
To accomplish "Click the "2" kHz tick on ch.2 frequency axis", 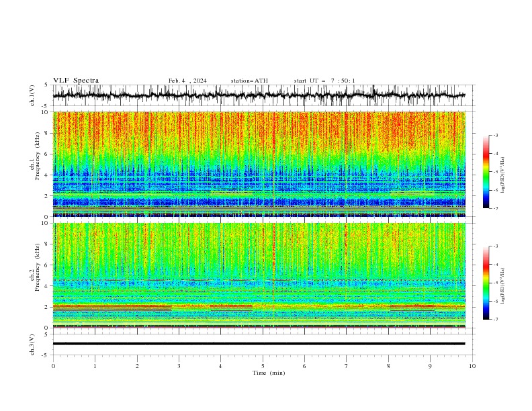I will (48, 307).
